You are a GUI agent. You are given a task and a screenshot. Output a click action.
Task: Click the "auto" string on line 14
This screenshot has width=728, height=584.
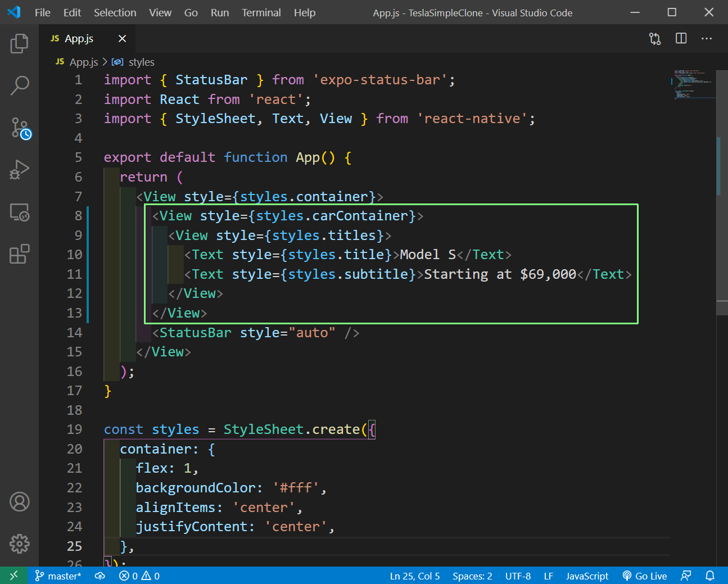[x=312, y=333]
